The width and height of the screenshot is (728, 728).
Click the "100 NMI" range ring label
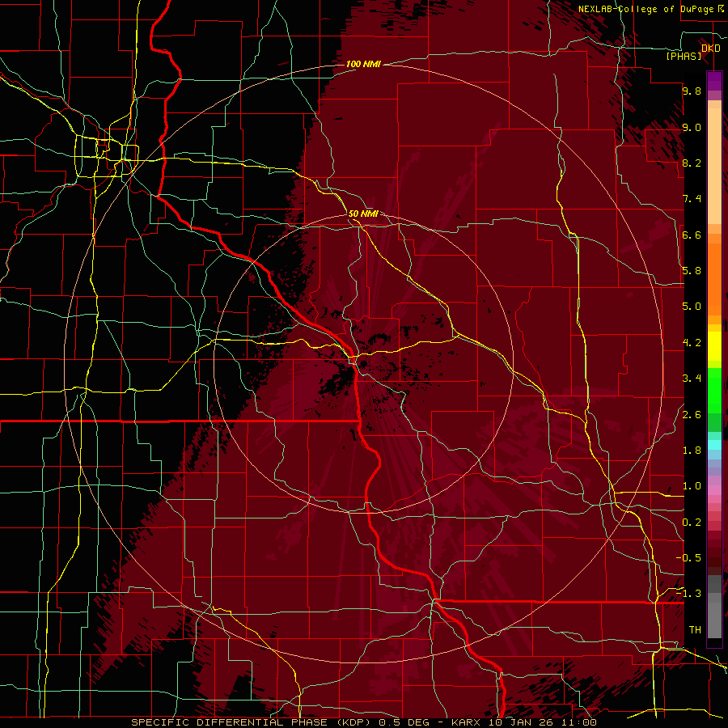click(363, 64)
